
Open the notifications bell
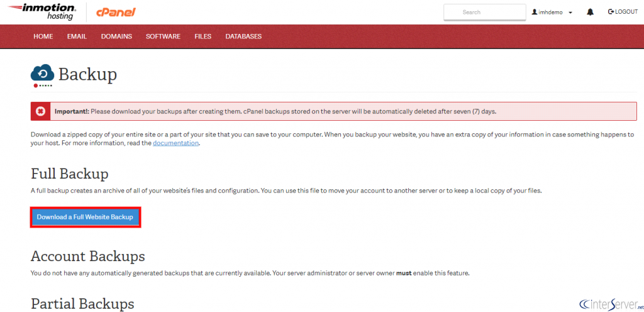point(590,12)
